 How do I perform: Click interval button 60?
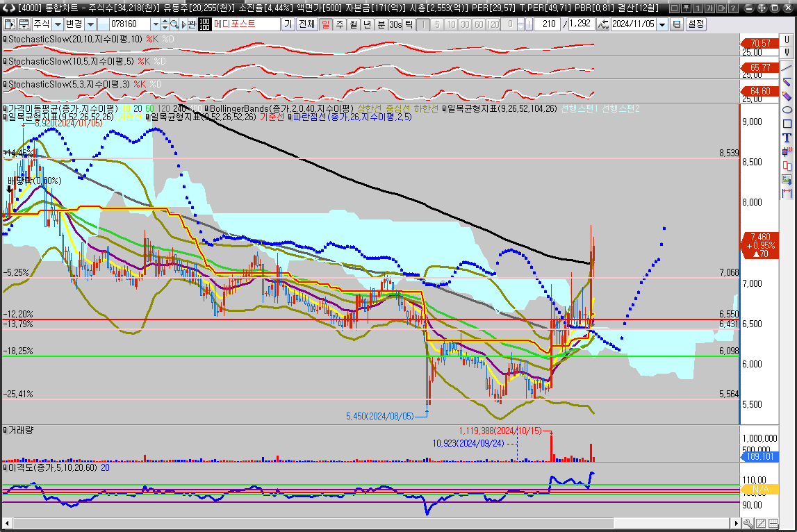[x=478, y=24]
